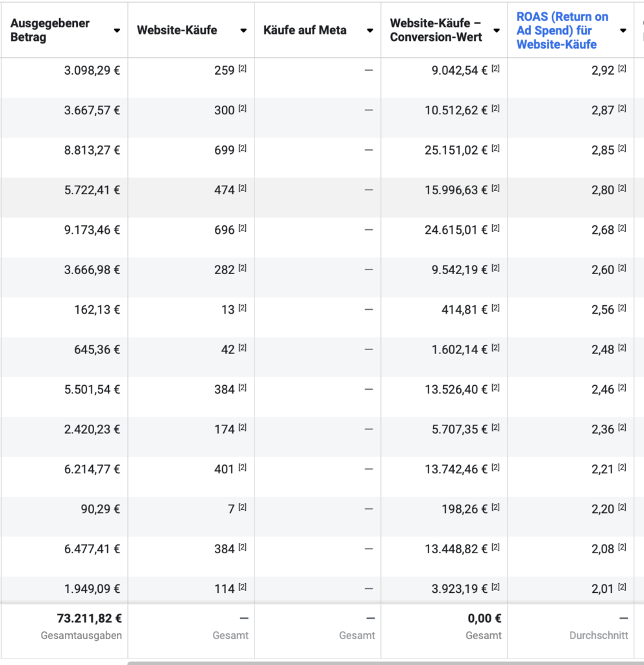Open dropdown arrow for Website-Käufe Conversion-Wert column

point(497,31)
